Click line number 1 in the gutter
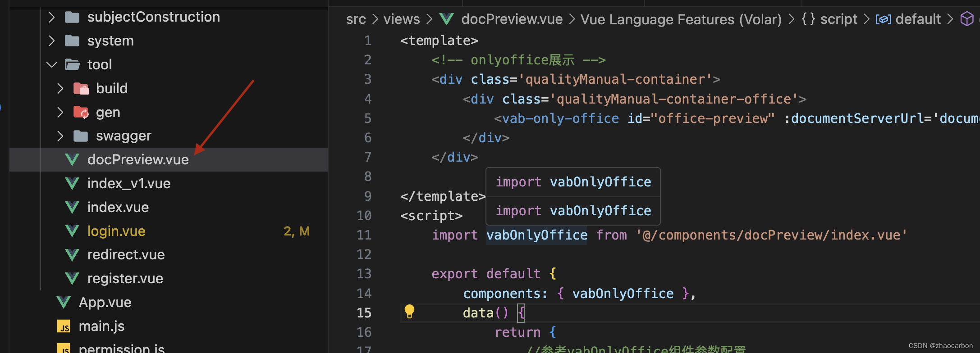Image resolution: width=980 pixels, height=353 pixels. click(368, 41)
